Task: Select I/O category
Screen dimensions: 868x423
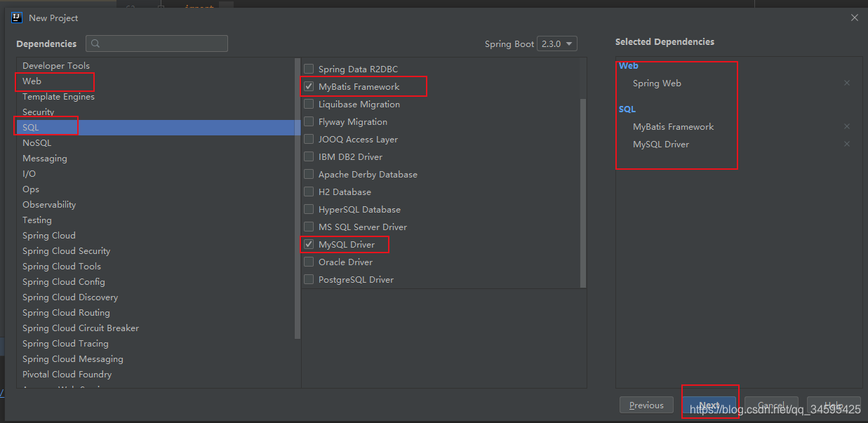Action: (156, 173)
